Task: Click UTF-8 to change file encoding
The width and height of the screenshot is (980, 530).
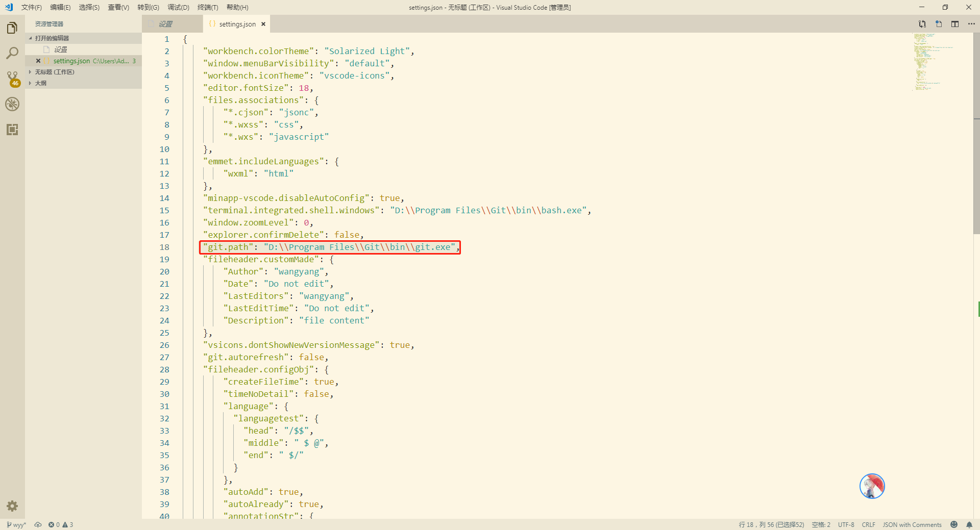Action: coord(846,524)
